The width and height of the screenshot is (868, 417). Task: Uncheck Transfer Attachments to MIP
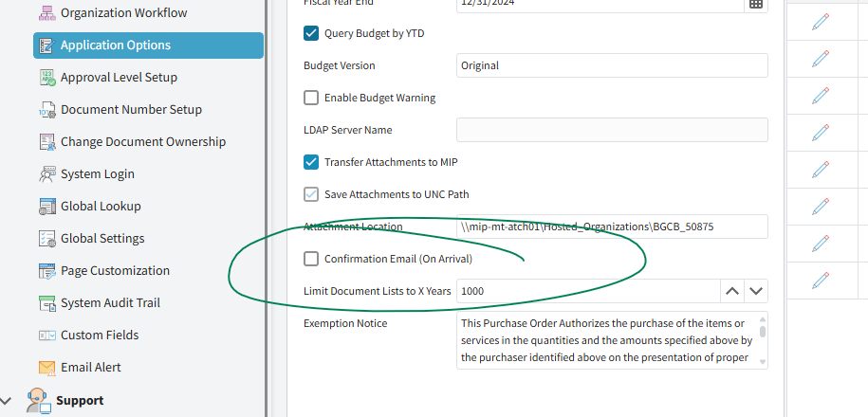click(x=311, y=162)
